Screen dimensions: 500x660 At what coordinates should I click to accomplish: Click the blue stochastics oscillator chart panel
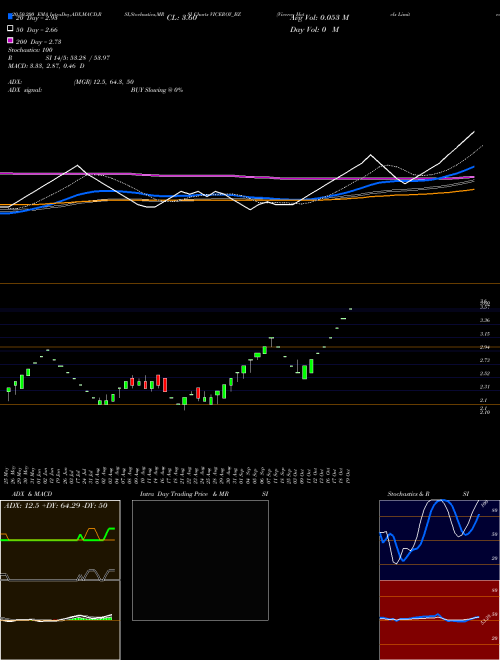click(x=439, y=540)
